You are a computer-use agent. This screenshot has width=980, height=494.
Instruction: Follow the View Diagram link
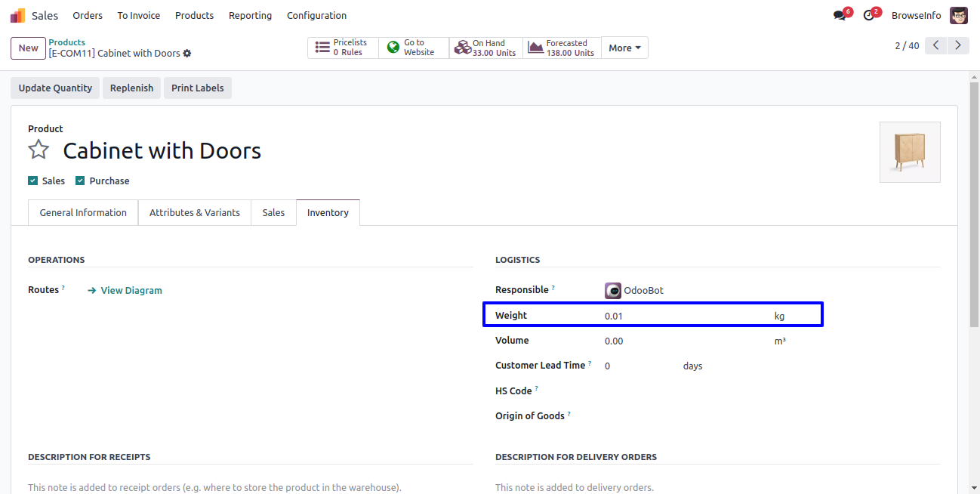click(x=125, y=290)
